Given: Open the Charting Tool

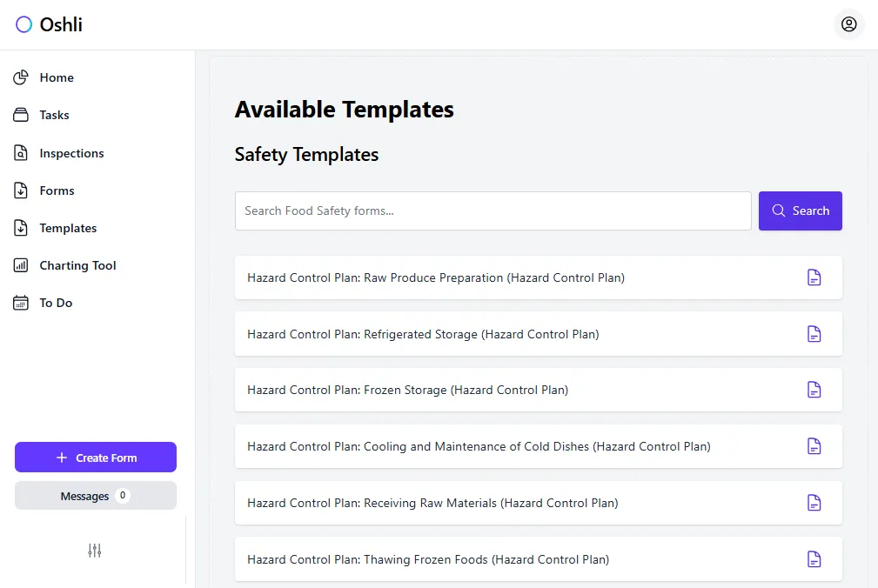Looking at the screenshot, I should (x=77, y=265).
